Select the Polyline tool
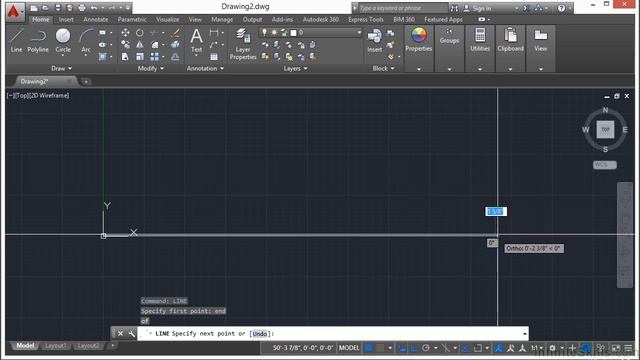This screenshot has height=360, width=640. [38, 41]
